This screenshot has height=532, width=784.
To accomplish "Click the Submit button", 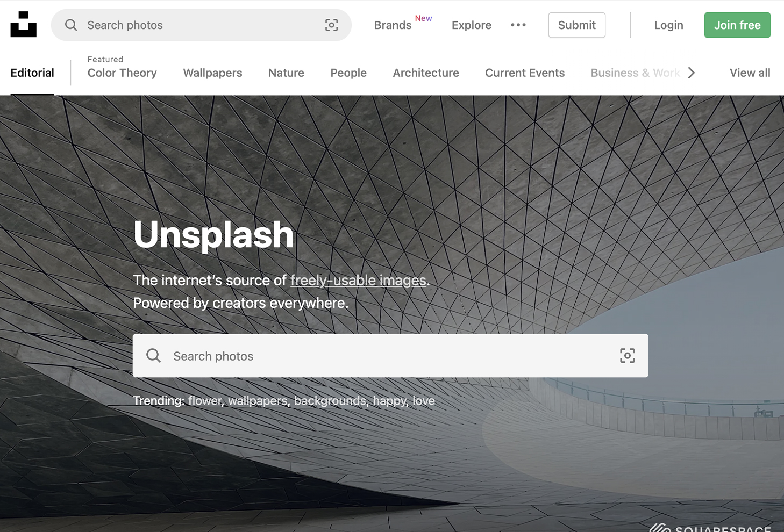I will (x=577, y=25).
